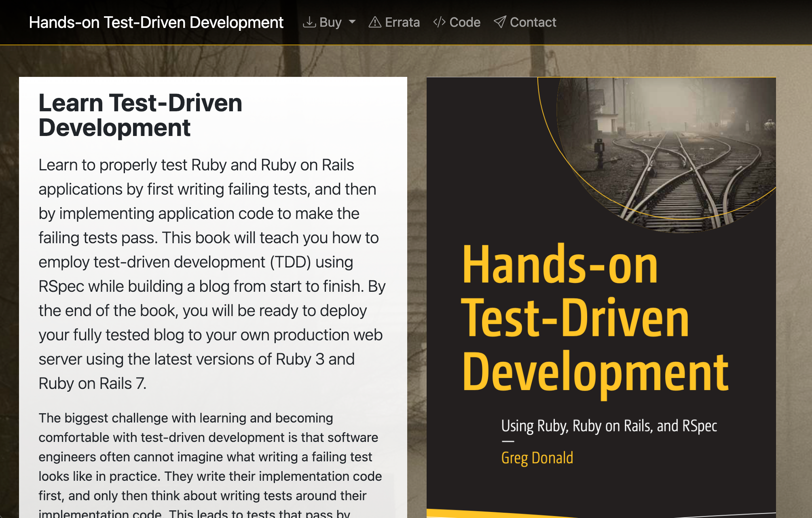Go to Hands-on Test-Driven Development home link
Viewport: 812px width, 518px height.
tap(156, 22)
